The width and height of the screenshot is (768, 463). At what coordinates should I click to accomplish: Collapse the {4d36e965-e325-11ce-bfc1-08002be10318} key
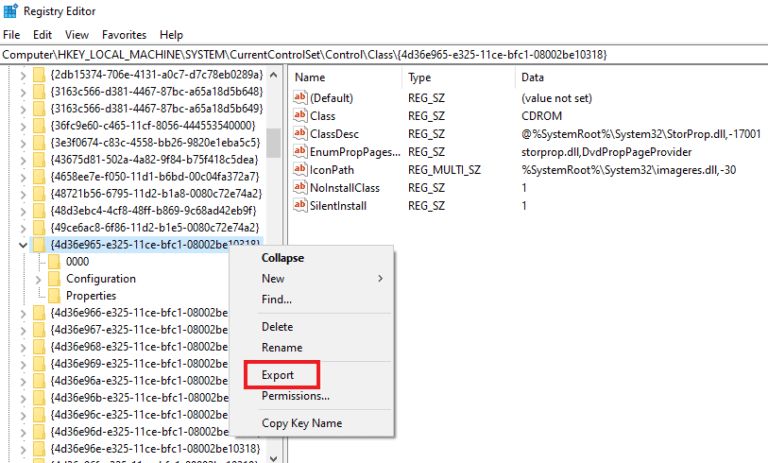tap(23, 244)
